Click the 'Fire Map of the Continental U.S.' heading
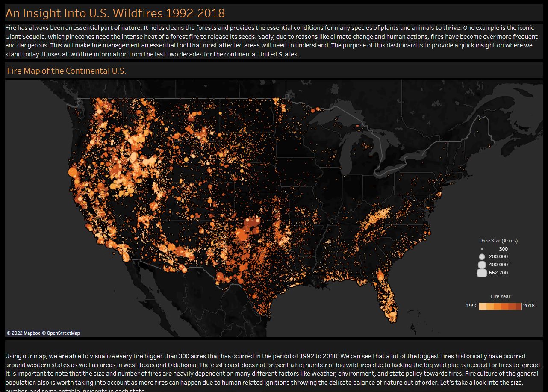Screen dimensions: 548x392 66,71
